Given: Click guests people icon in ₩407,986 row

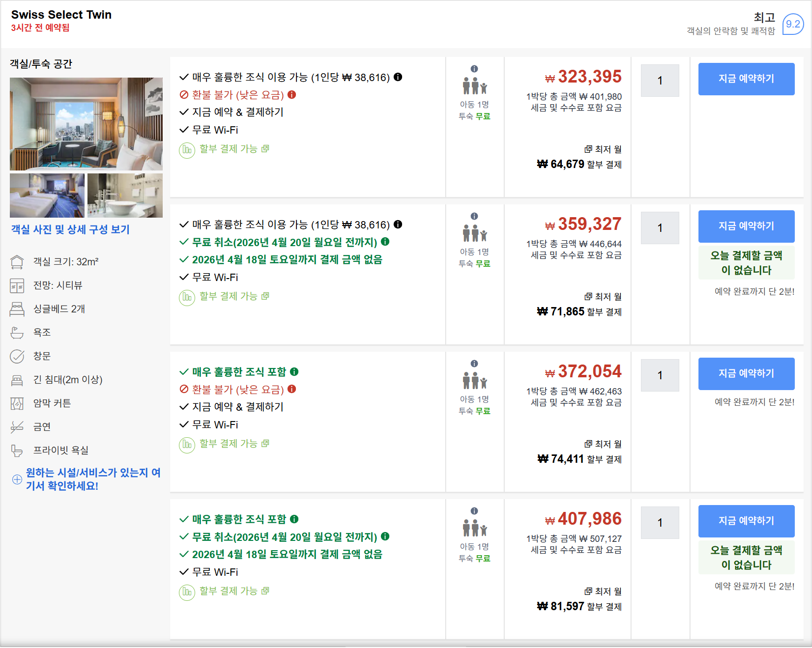Looking at the screenshot, I should coord(474,528).
